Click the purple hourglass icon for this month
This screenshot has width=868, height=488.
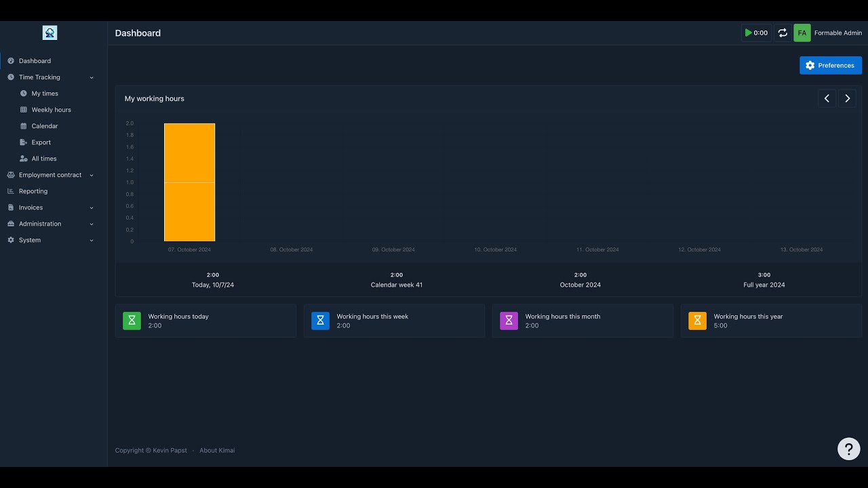509,321
